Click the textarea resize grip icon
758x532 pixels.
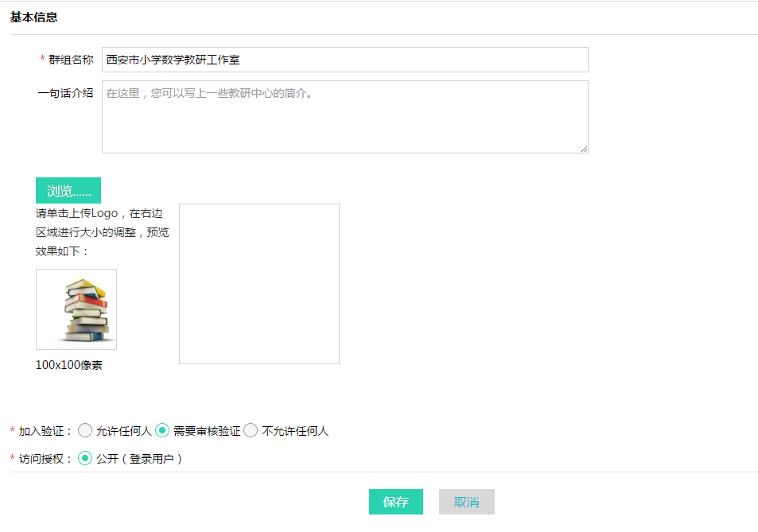coord(584,150)
